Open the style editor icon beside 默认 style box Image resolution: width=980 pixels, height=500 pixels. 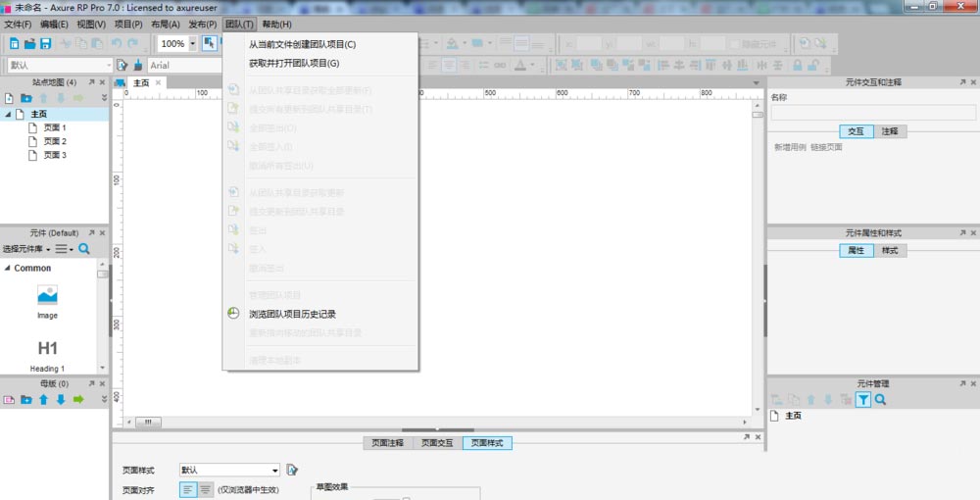[x=122, y=65]
